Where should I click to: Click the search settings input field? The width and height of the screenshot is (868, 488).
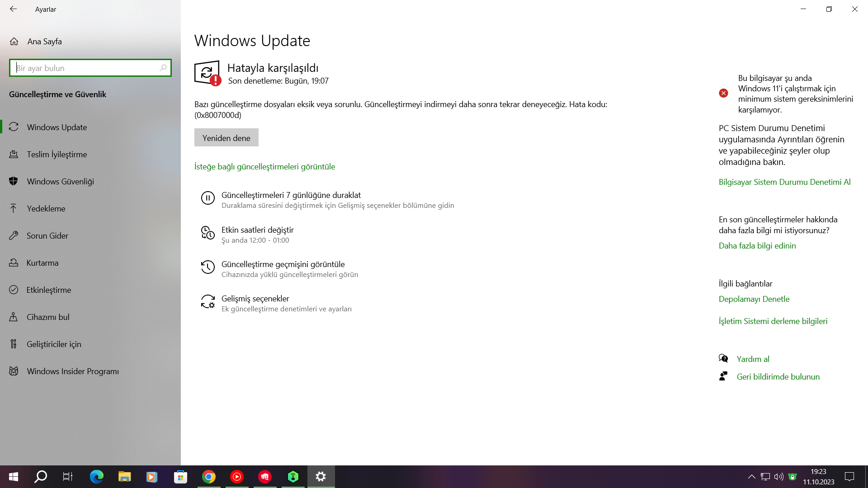pos(90,67)
